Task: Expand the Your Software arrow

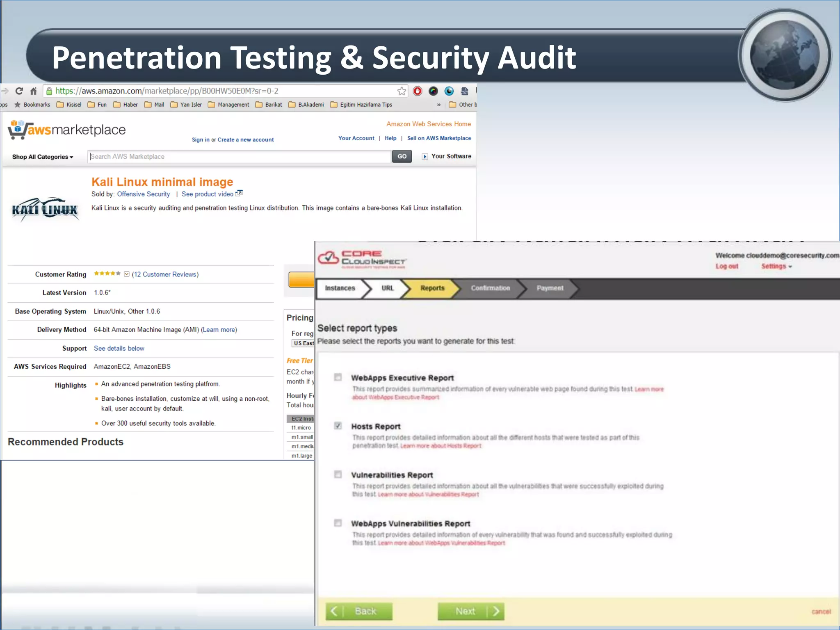Action: pyautogui.click(x=425, y=156)
